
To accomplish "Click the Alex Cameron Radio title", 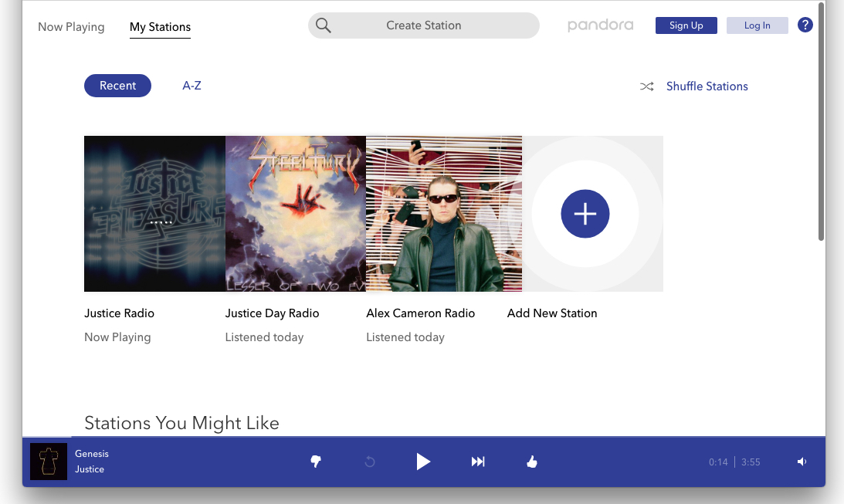I will coord(420,313).
